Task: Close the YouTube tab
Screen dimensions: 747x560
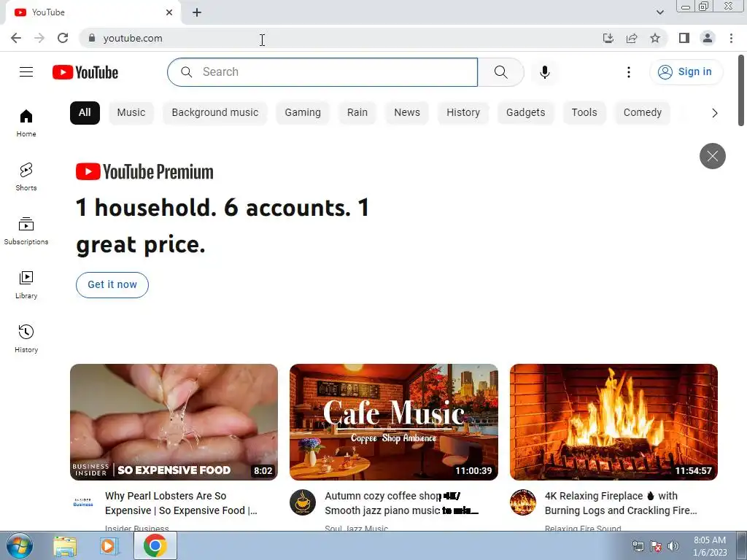Action: coord(169,12)
